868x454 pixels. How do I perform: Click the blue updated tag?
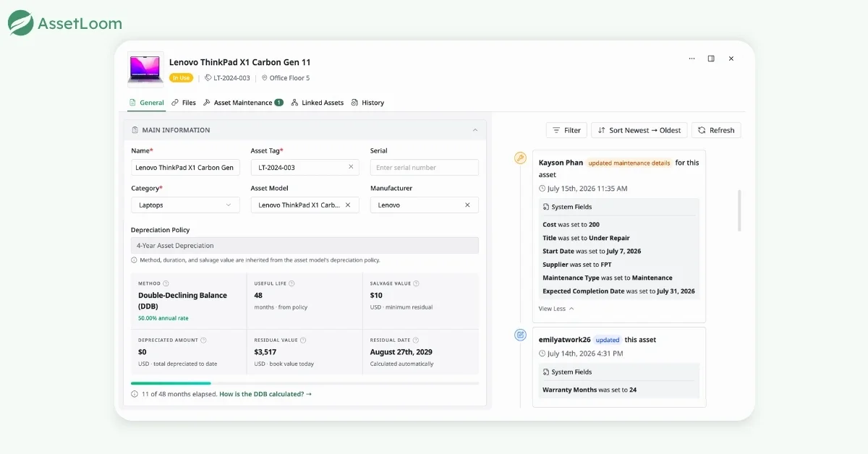click(x=608, y=340)
